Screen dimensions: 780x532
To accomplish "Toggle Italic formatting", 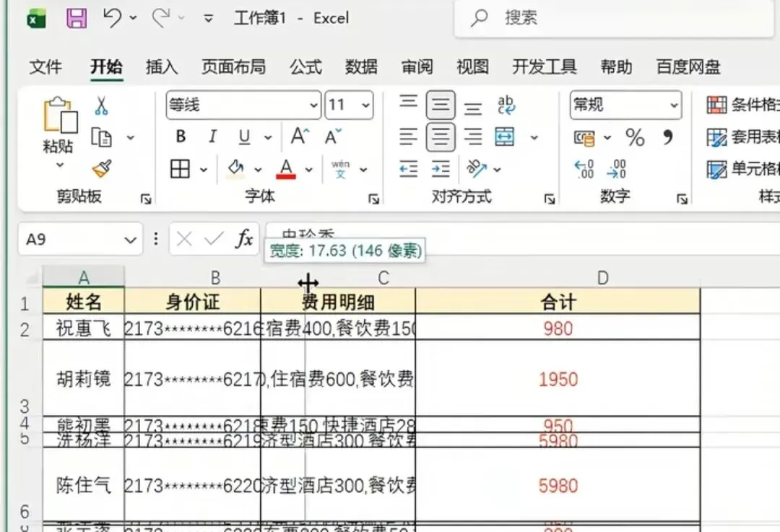I will pos(212,136).
